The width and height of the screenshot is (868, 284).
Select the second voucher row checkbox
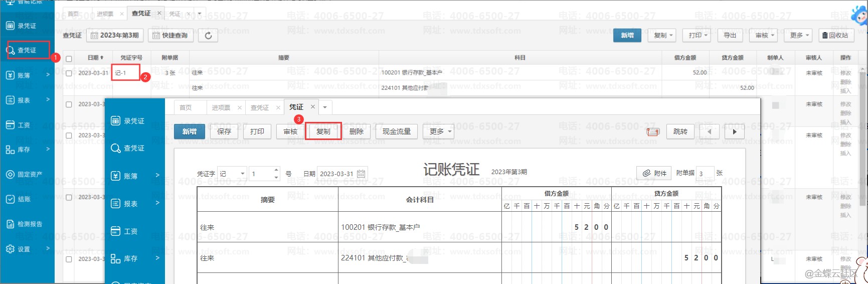69,104
